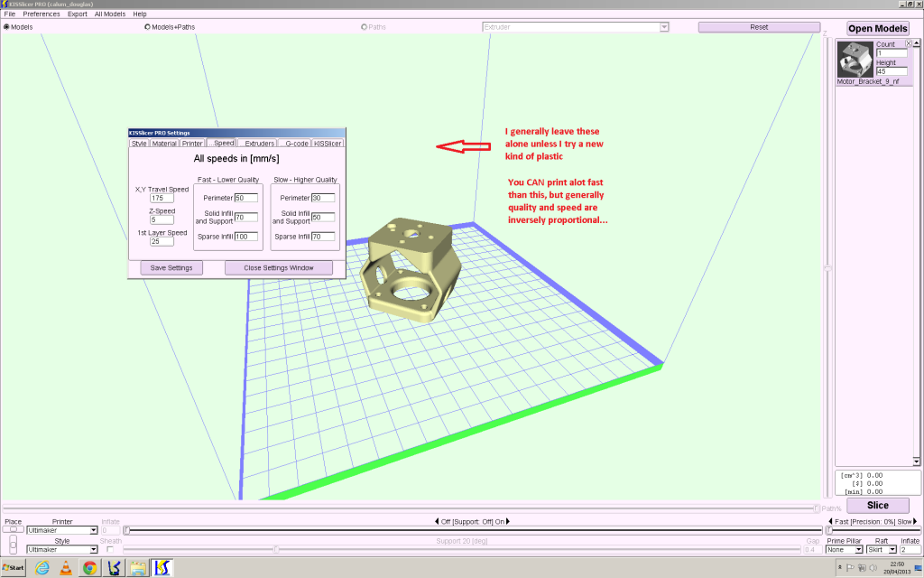Open the Prime Pillar dropdown
The width and height of the screenshot is (924, 578).
(859, 550)
